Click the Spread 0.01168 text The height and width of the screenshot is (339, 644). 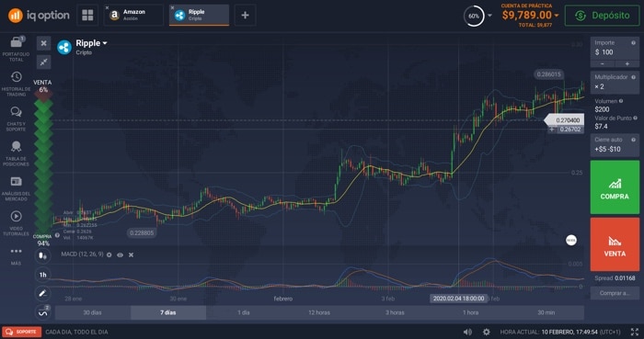click(615, 278)
